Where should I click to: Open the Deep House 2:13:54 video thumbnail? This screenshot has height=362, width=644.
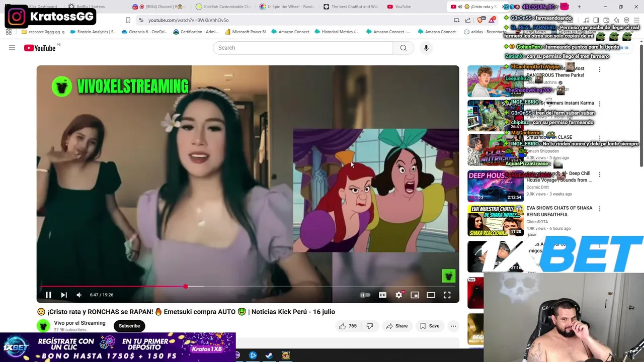496,186
